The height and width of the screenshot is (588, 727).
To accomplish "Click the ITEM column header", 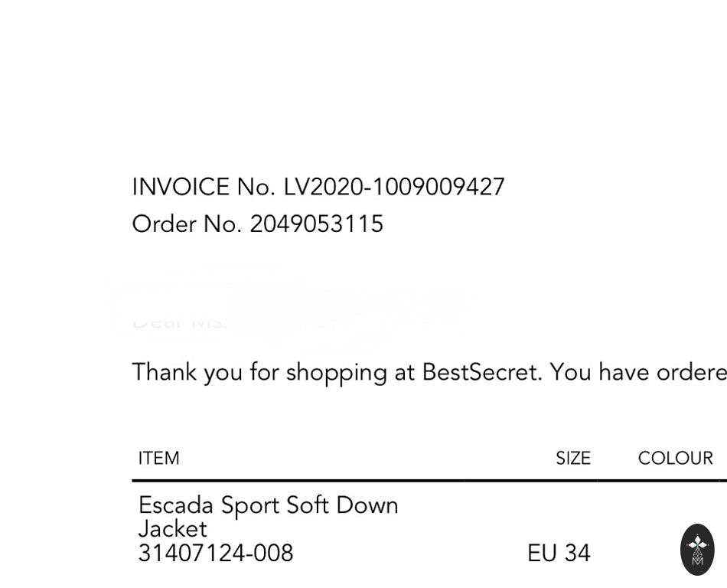I will tap(158, 459).
